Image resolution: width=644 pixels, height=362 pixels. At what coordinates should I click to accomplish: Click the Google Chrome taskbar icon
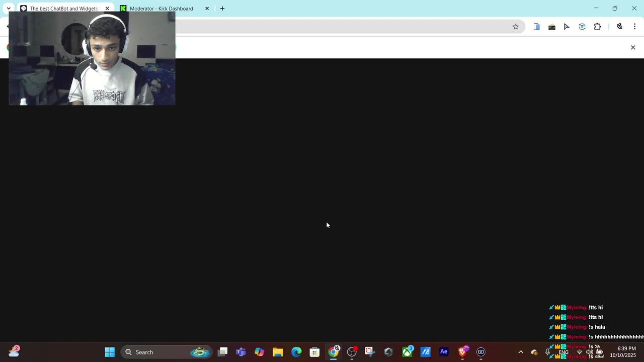coord(333,352)
